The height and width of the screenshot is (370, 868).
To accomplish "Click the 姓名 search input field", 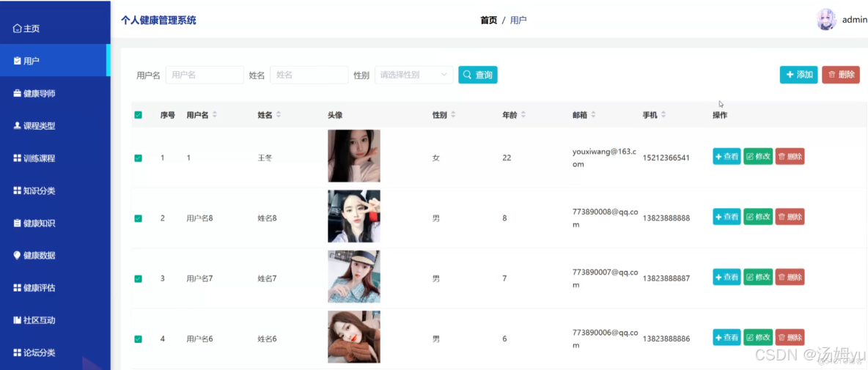I will pyautogui.click(x=309, y=75).
